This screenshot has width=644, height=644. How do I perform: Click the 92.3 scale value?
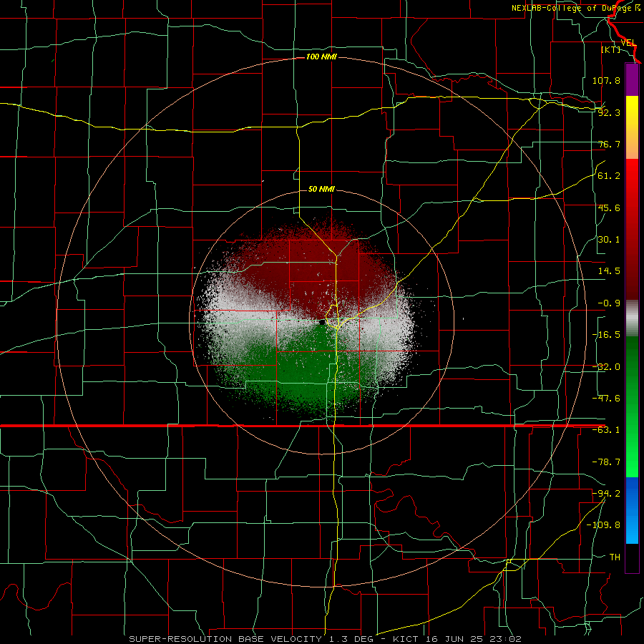[609, 112]
